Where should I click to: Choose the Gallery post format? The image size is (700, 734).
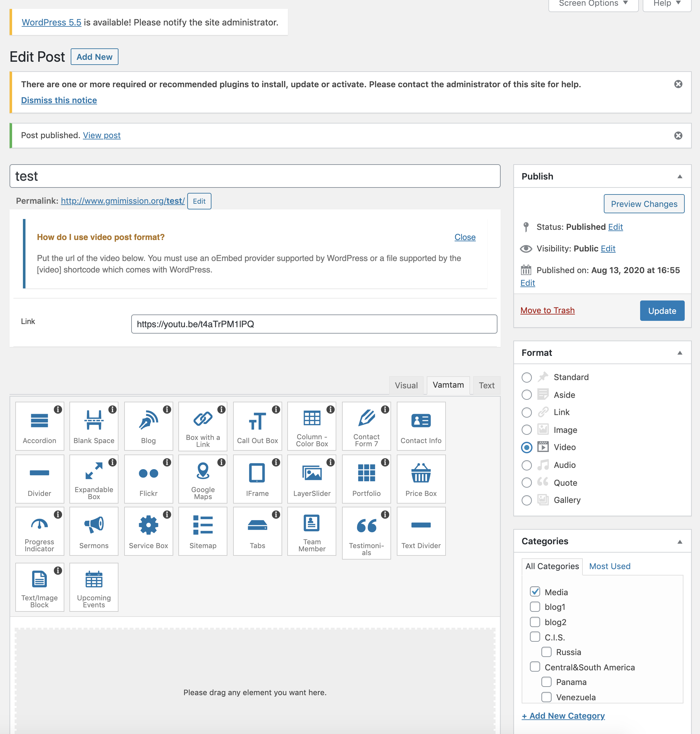pyautogui.click(x=526, y=500)
